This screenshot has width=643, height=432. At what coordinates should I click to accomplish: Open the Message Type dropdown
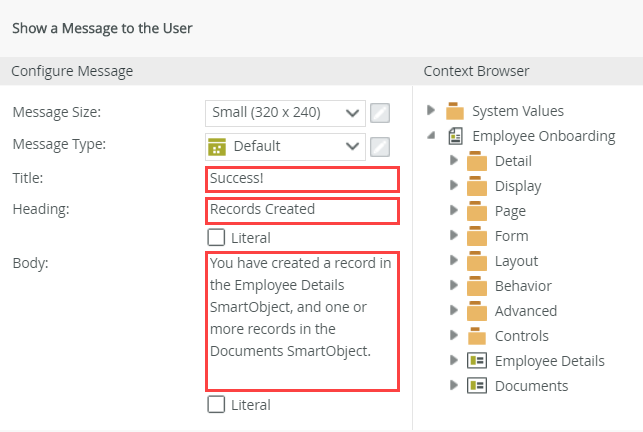tap(284, 146)
